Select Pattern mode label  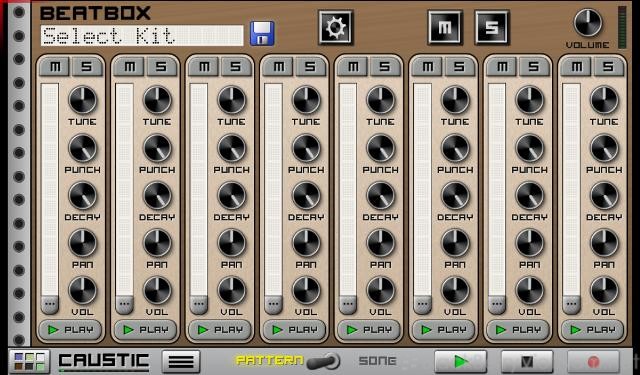point(270,360)
